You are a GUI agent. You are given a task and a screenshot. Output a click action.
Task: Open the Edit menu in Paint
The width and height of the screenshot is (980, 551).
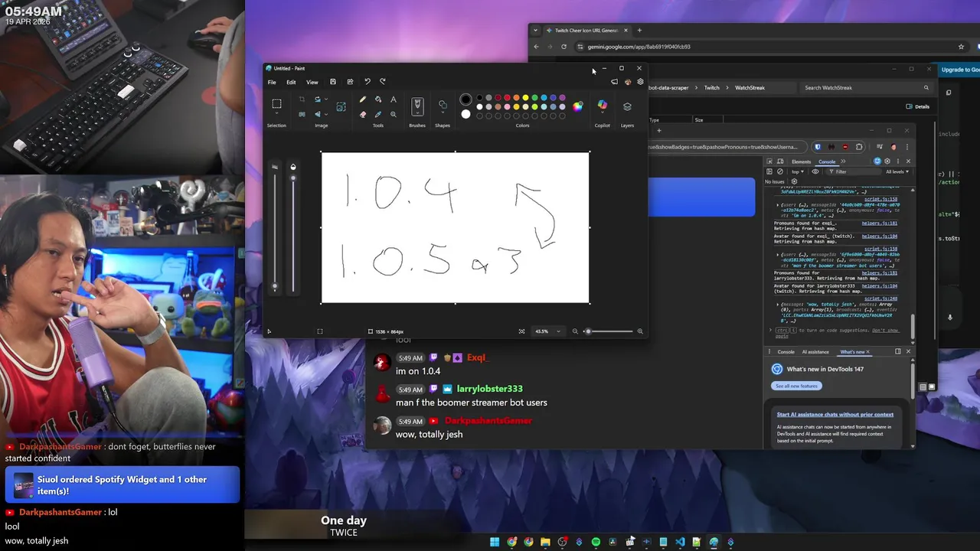click(x=291, y=82)
